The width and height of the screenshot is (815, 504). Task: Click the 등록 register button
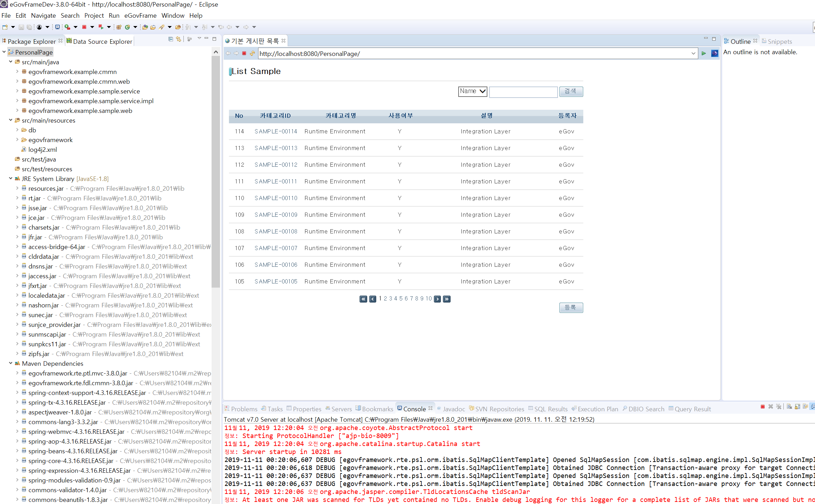click(571, 307)
